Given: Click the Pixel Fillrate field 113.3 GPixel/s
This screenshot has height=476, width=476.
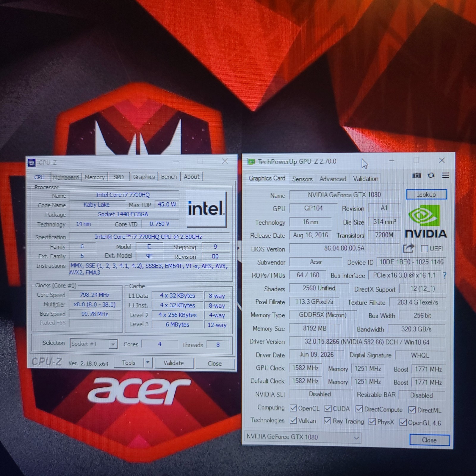Looking at the screenshot, I should (314, 302).
